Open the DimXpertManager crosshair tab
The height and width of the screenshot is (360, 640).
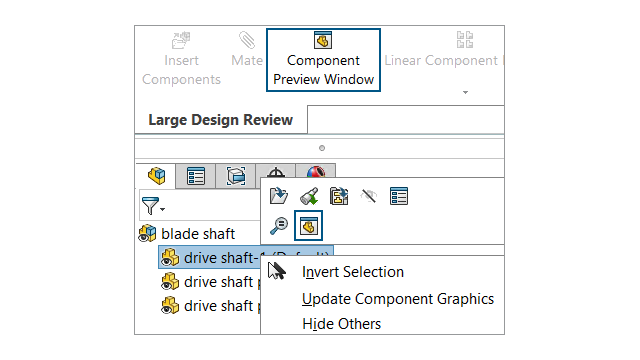point(276,171)
